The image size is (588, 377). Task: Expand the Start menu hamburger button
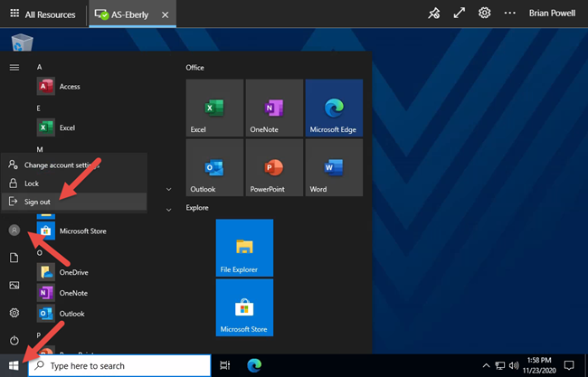(14, 68)
